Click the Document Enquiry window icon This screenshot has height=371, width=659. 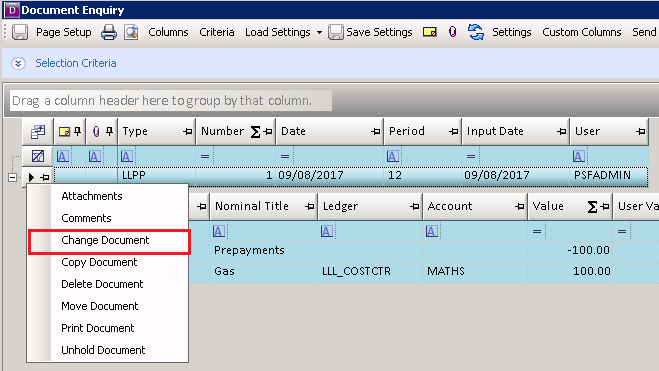tap(12, 10)
